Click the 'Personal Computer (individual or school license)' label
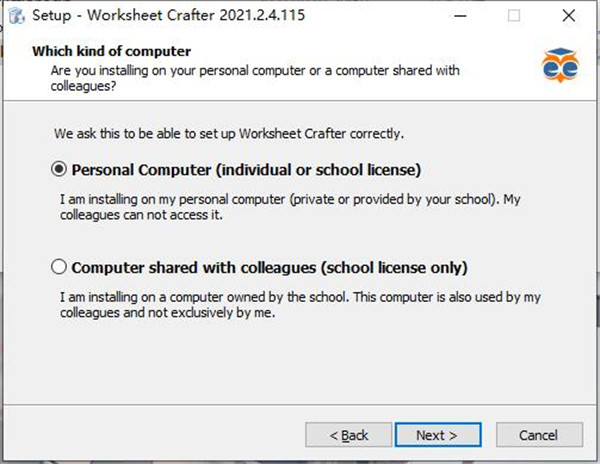This screenshot has height=464, width=600. 246,169
